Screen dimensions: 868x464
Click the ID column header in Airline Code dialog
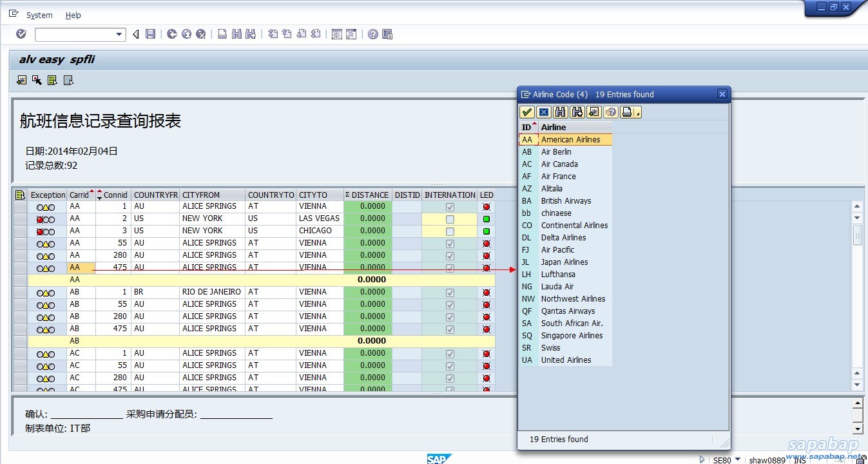[x=528, y=127]
